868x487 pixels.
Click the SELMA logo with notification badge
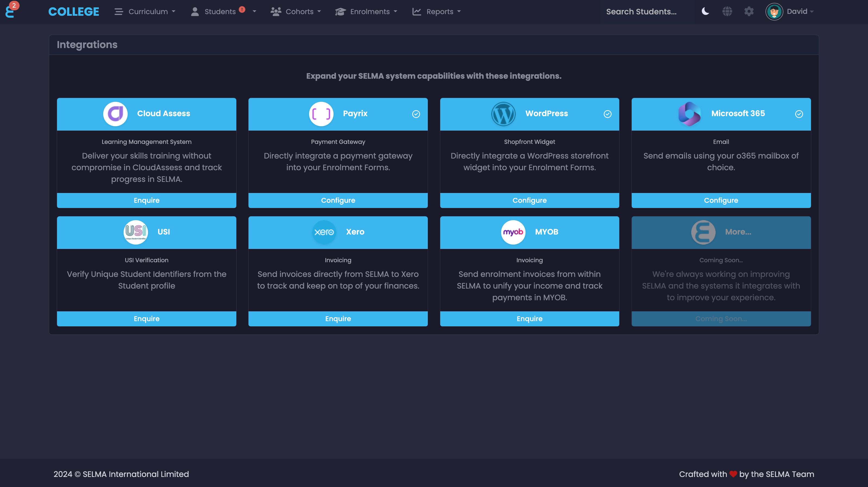(10, 11)
